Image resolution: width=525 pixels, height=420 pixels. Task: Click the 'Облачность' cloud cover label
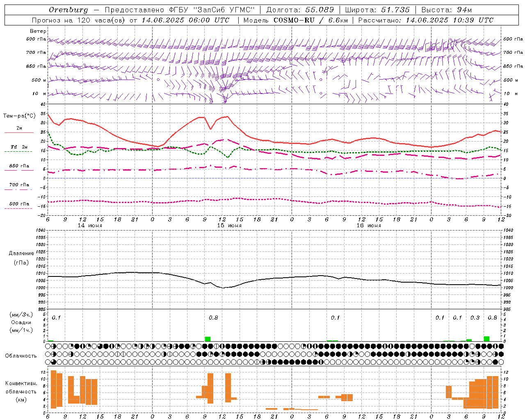click(x=21, y=356)
